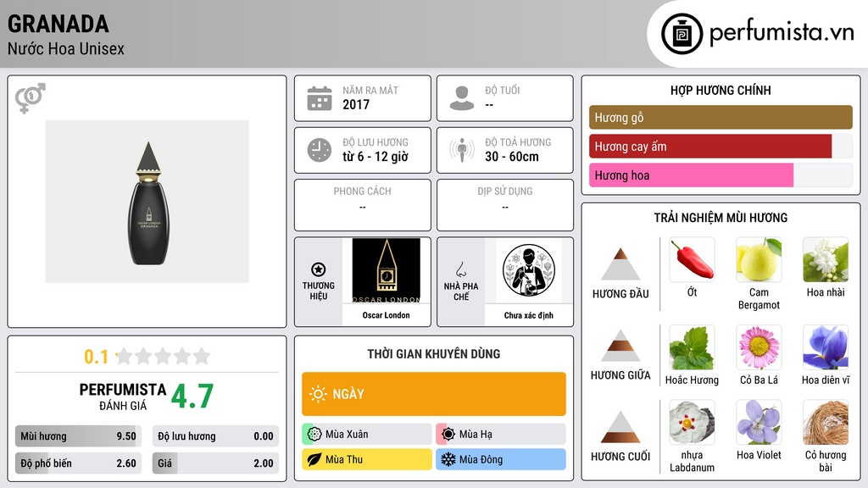Click the từ 6 - 12 giờ value
This screenshot has width=868, height=488.
376,157
